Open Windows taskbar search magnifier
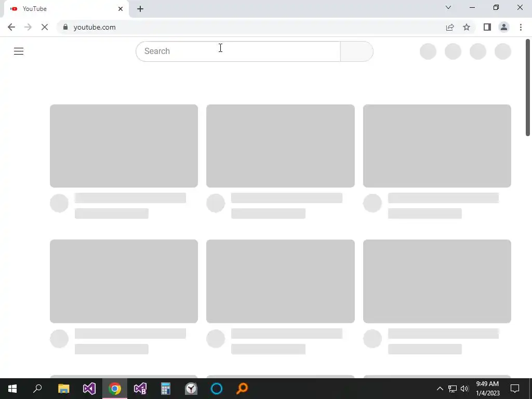 pyautogui.click(x=37, y=389)
